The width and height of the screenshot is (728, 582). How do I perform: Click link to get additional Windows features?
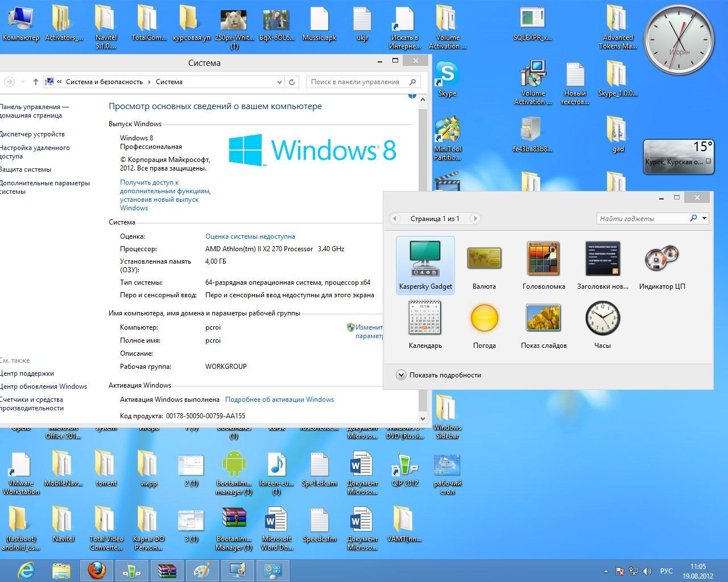(165, 195)
